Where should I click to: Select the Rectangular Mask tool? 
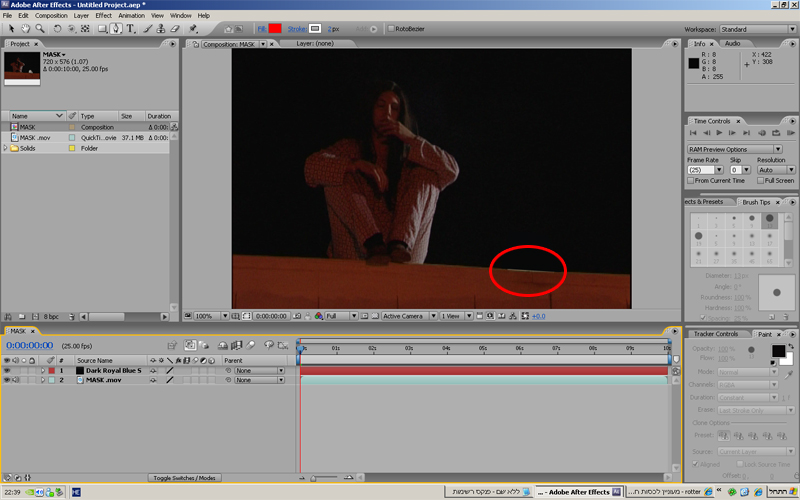coord(101,29)
